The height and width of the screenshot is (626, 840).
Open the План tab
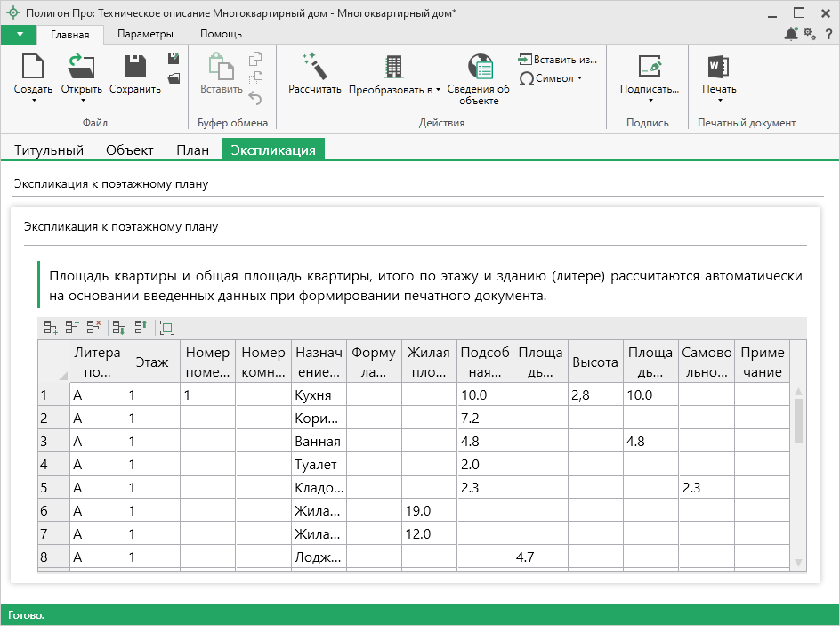(192, 150)
